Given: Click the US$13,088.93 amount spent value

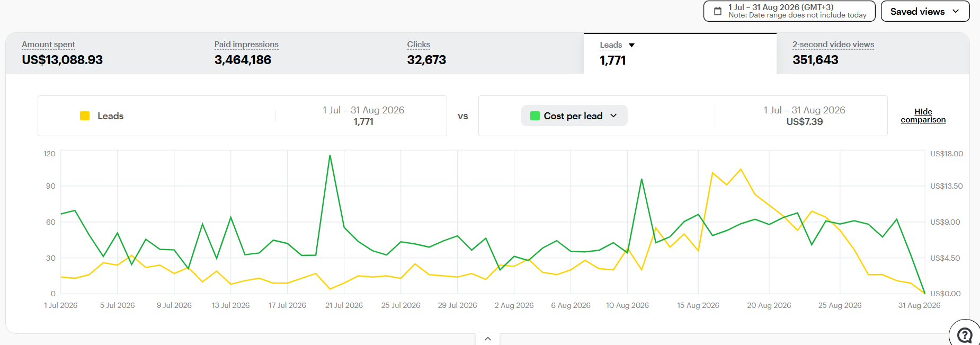Looking at the screenshot, I should [x=63, y=60].
